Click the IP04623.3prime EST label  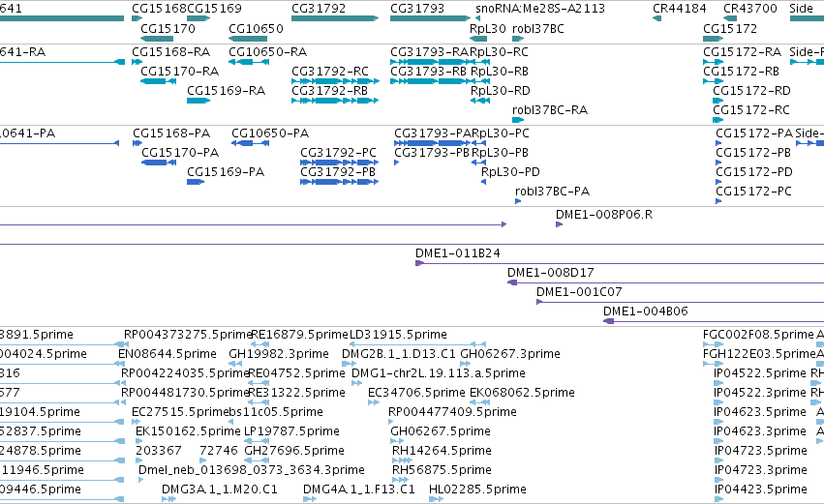760,431
